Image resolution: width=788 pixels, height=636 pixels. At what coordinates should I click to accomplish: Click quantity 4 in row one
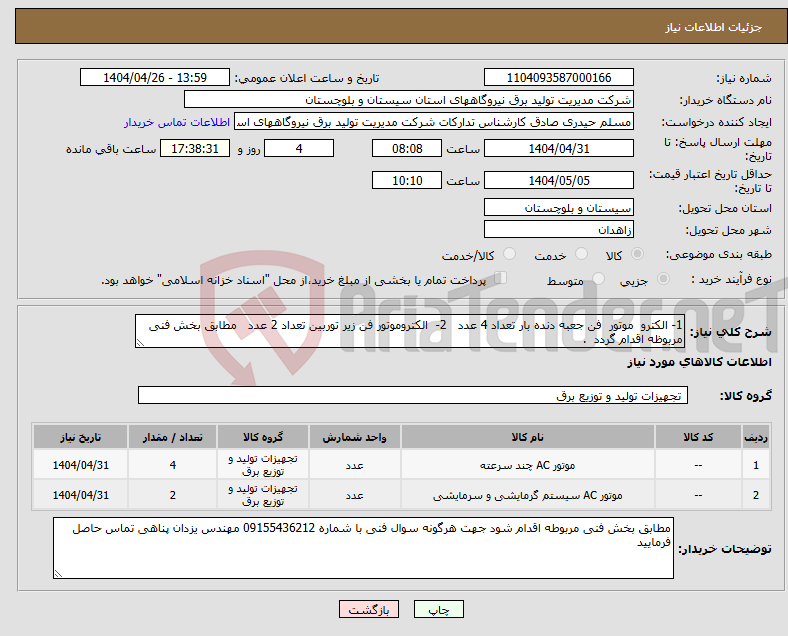coord(172,465)
